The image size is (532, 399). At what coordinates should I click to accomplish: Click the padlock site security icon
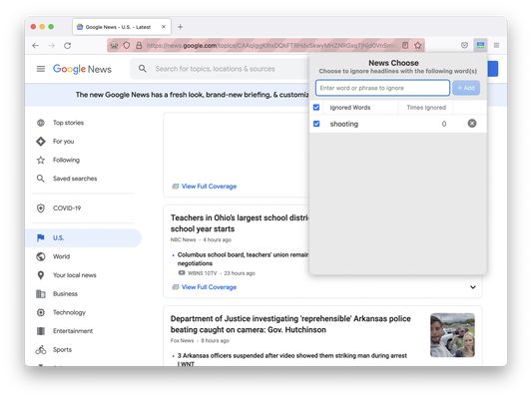point(139,46)
